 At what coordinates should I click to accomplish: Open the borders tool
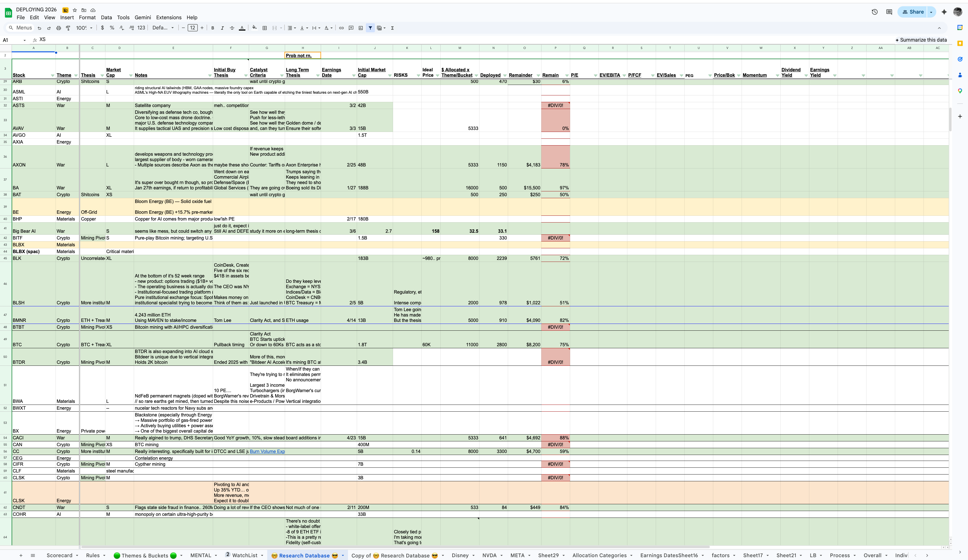click(x=265, y=28)
